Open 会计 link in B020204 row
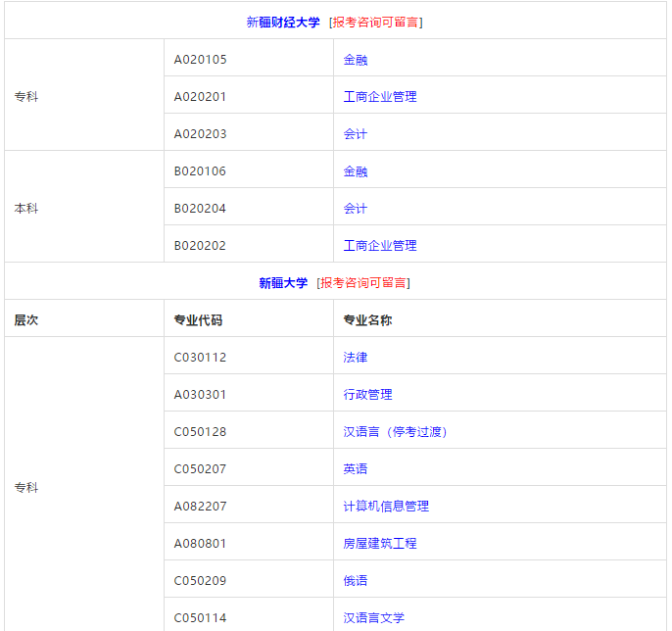 tap(356, 209)
